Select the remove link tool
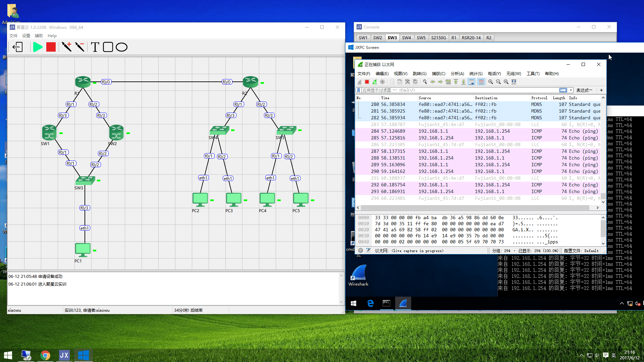 coord(79,47)
